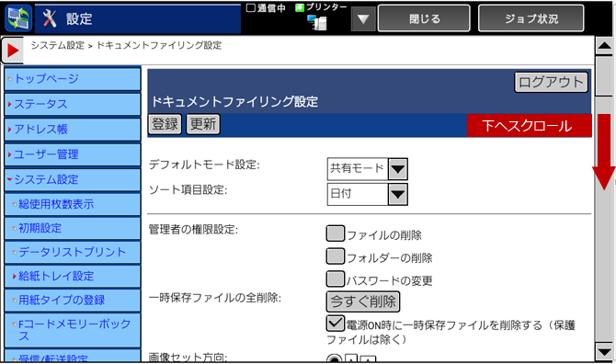The width and height of the screenshot is (616, 364).
Task: Open the black triangle status dropdown
Action: coord(363,19)
